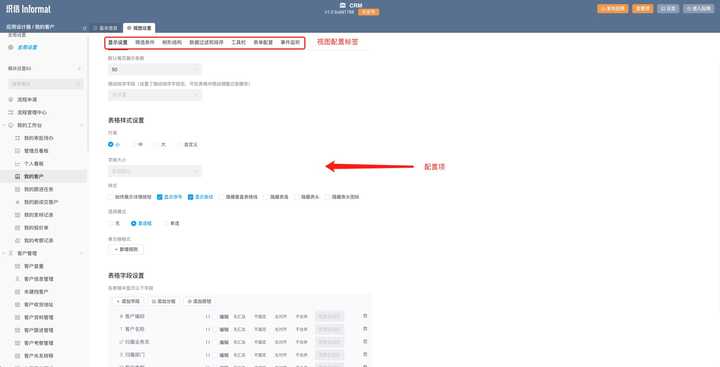Click the collapse icon beside the 基本信息 tab

[x=84, y=28]
